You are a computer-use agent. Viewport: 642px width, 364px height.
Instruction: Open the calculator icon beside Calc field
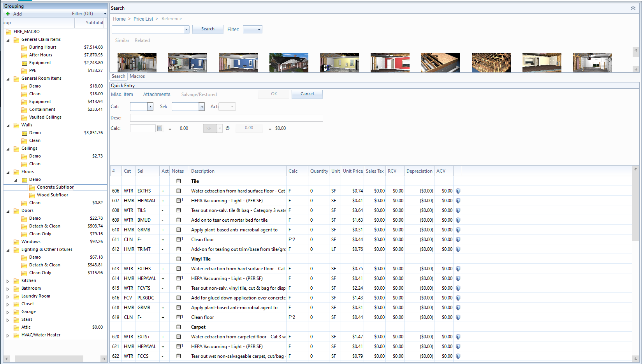(x=160, y=128)
